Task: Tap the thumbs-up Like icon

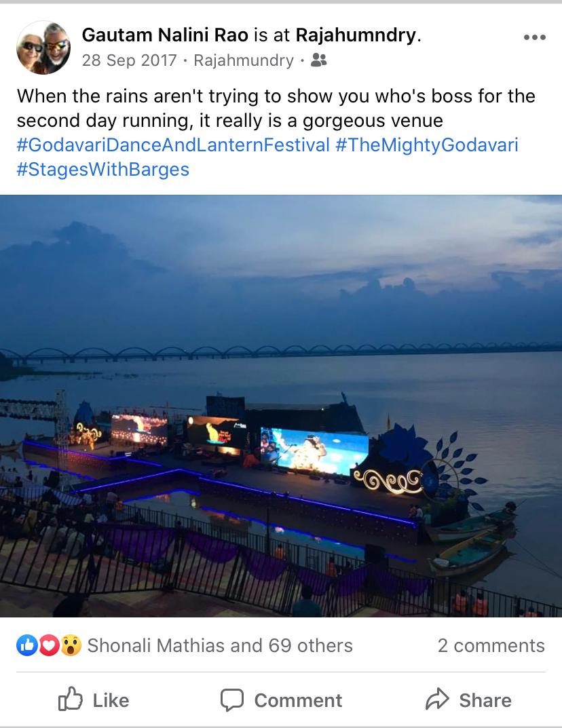Action: pos(71,700)
